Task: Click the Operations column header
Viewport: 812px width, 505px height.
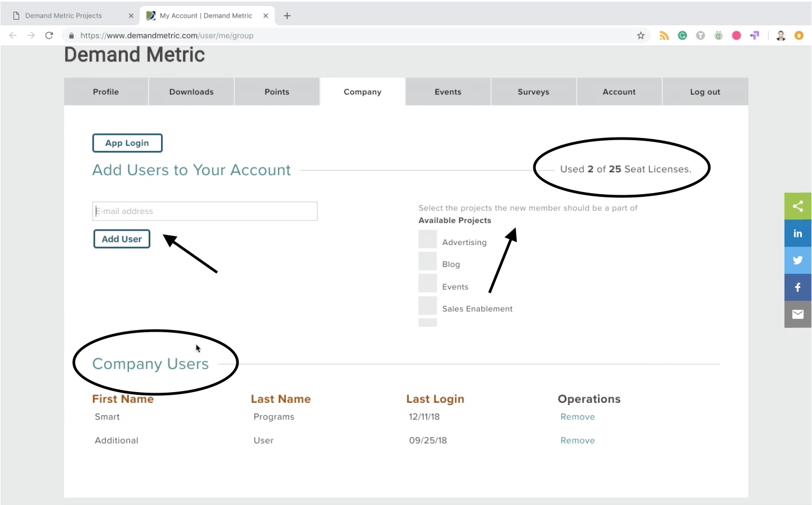Action: [x=589, y=399]
